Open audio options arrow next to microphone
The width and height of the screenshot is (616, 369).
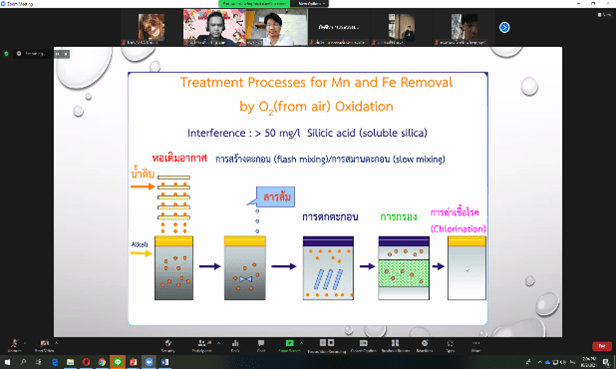coord(25,343)
